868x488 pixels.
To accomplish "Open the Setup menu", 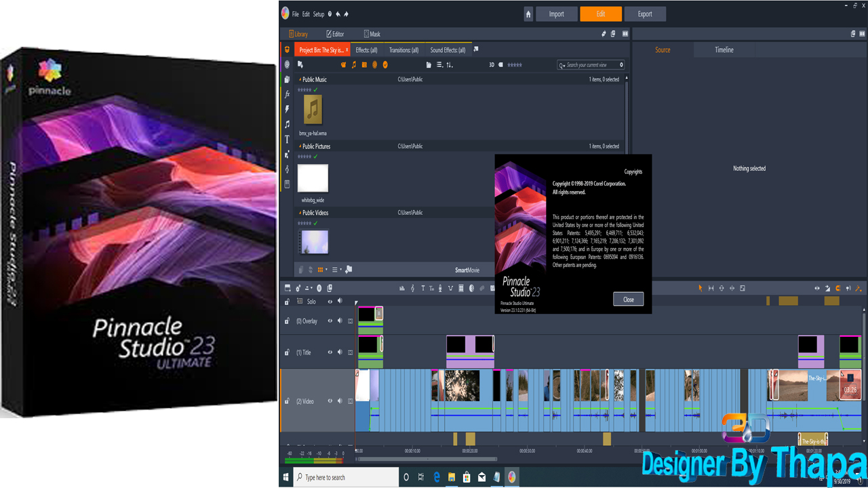I will [319, 14].
